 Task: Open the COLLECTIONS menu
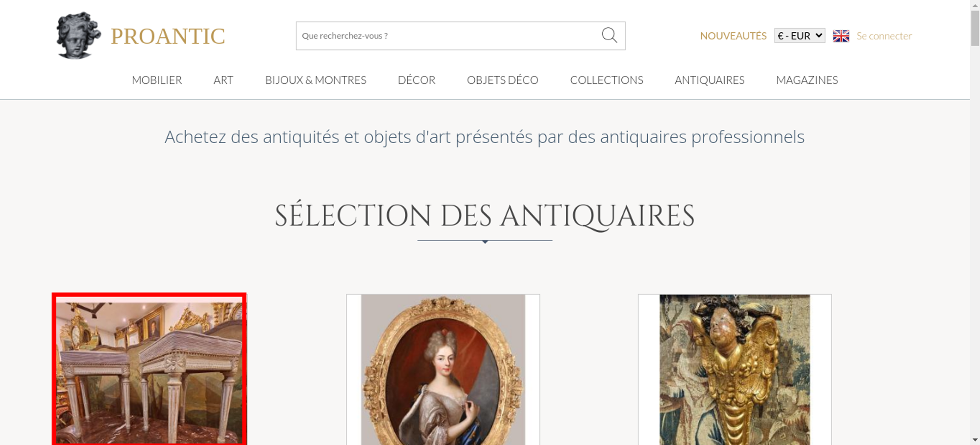coord(607,80)
